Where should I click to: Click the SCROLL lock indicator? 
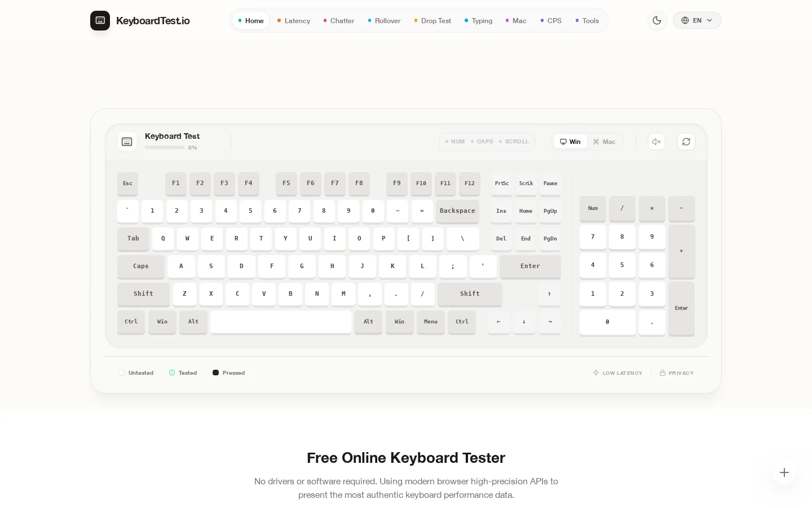[x=514, y=142]
